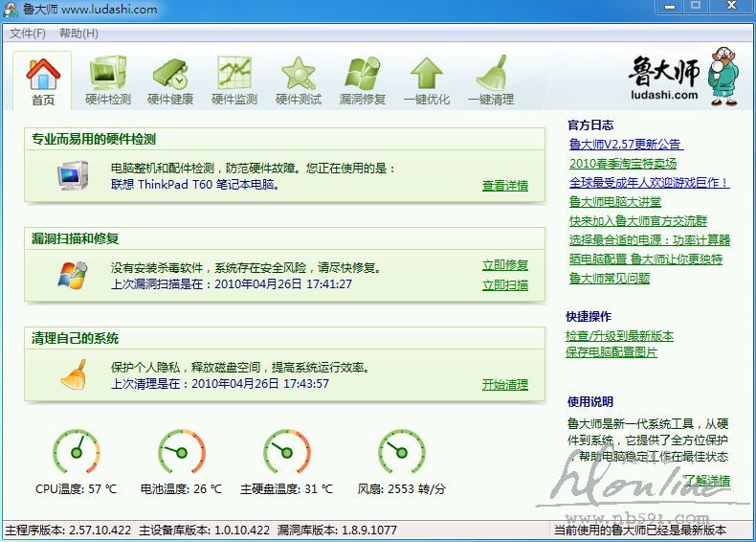Click 立即修复 to fix vulnerabilities
756x542 pixels.
[x=504, y=265]
